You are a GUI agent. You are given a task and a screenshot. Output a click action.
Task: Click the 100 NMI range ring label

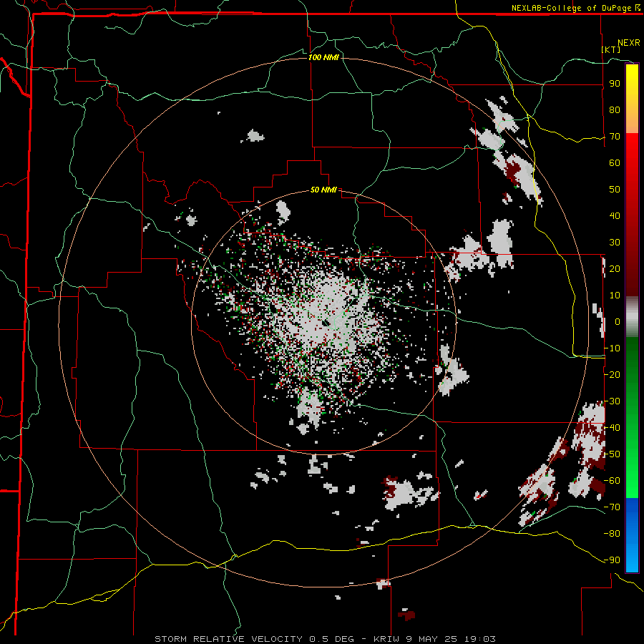click(x=323, y=57)
